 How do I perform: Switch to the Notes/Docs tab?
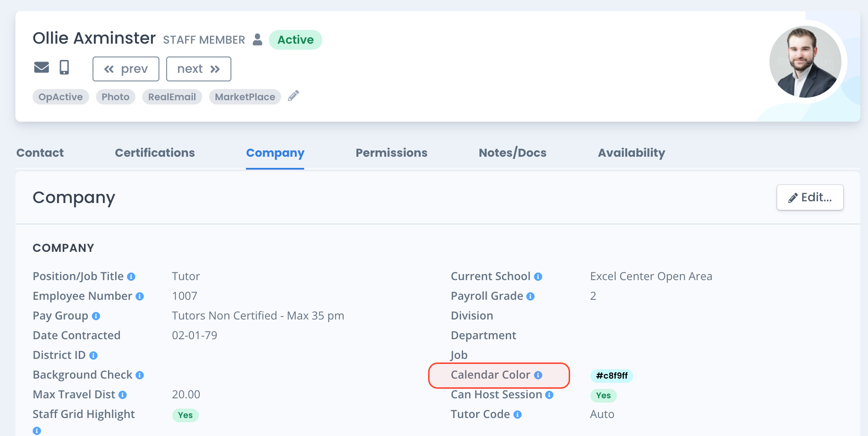click(x=512, y=153)
